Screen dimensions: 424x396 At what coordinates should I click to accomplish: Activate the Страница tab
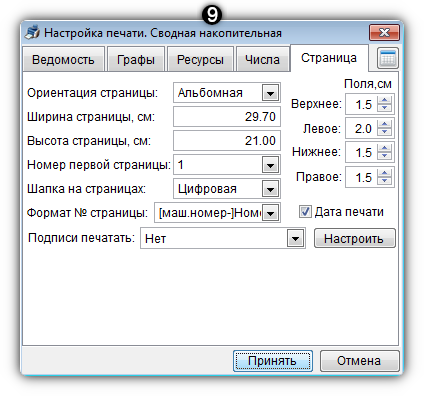coord(329,58)
